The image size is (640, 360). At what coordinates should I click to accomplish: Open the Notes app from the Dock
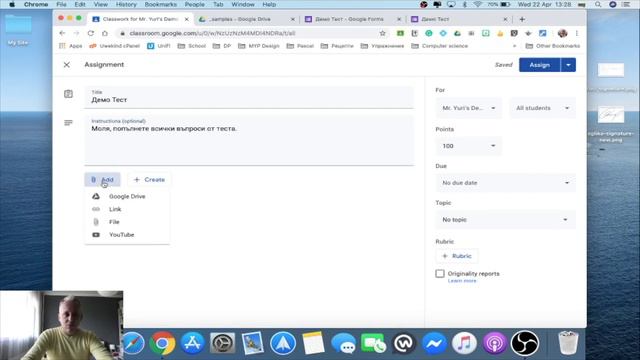pos(313,343)
